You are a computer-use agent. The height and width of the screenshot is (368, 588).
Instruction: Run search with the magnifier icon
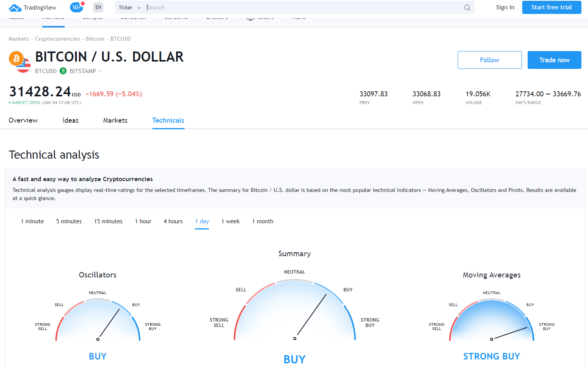coord(467,7)
